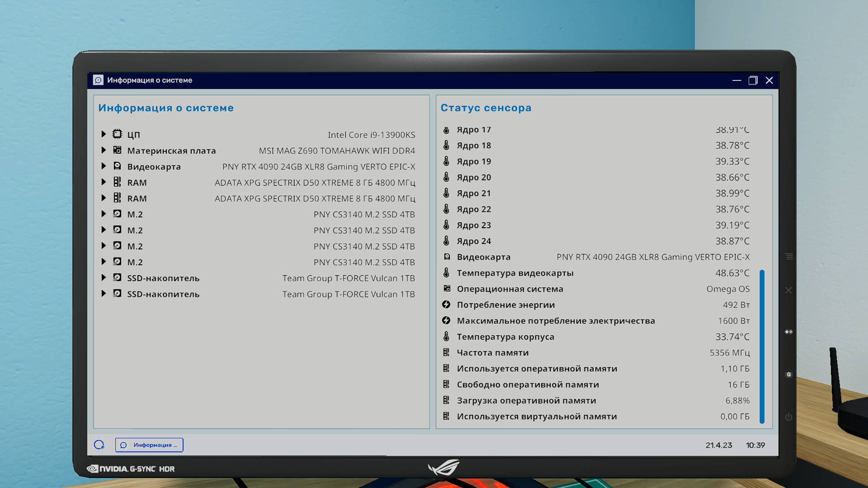Click thermometer icon beside Температура корпуса

tap(446, 336)
